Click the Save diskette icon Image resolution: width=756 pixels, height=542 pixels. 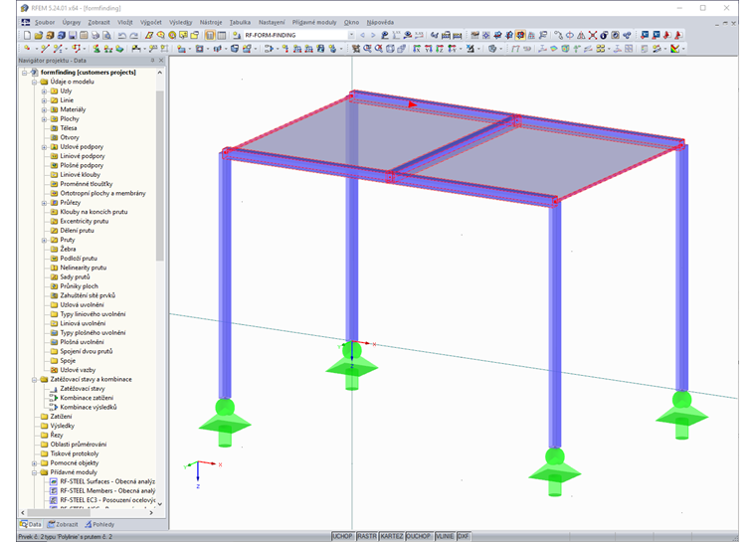coord(73,35)
